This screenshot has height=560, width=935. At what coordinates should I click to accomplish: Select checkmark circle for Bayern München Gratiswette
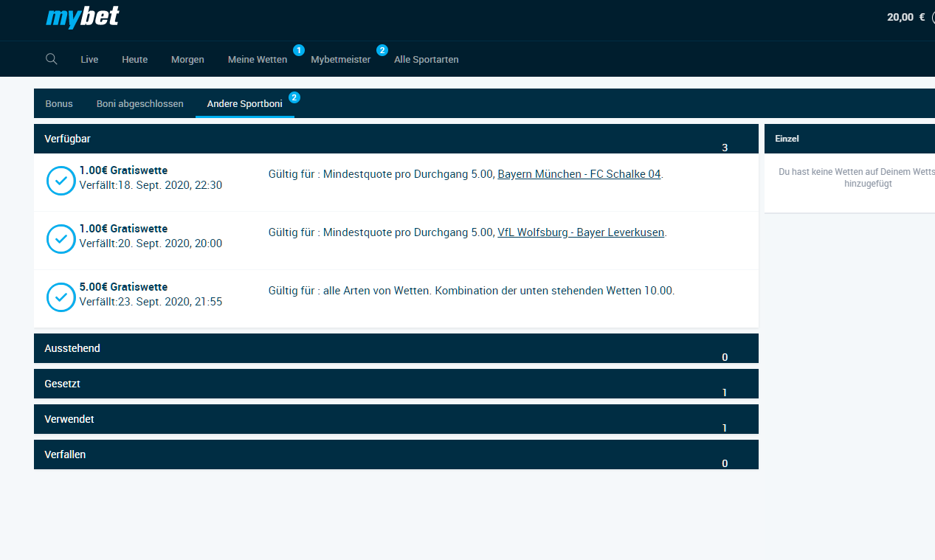(61, 181)
